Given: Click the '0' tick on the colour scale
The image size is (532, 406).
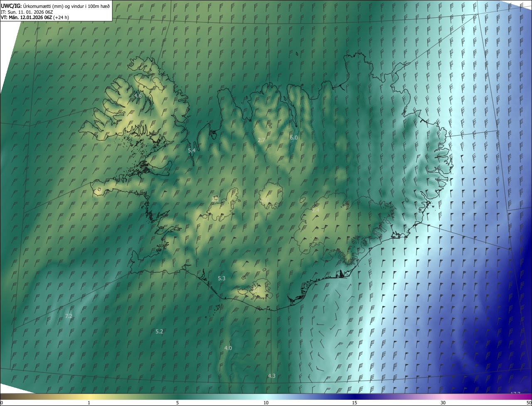Looking at the screenshot, I should (x=1, y=403).
